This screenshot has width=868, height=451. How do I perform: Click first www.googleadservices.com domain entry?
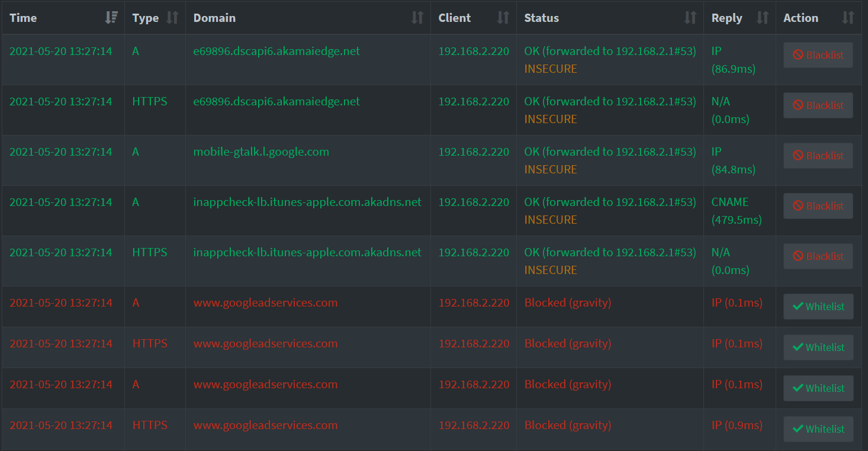pyautogui.click(x=265, y=303)
